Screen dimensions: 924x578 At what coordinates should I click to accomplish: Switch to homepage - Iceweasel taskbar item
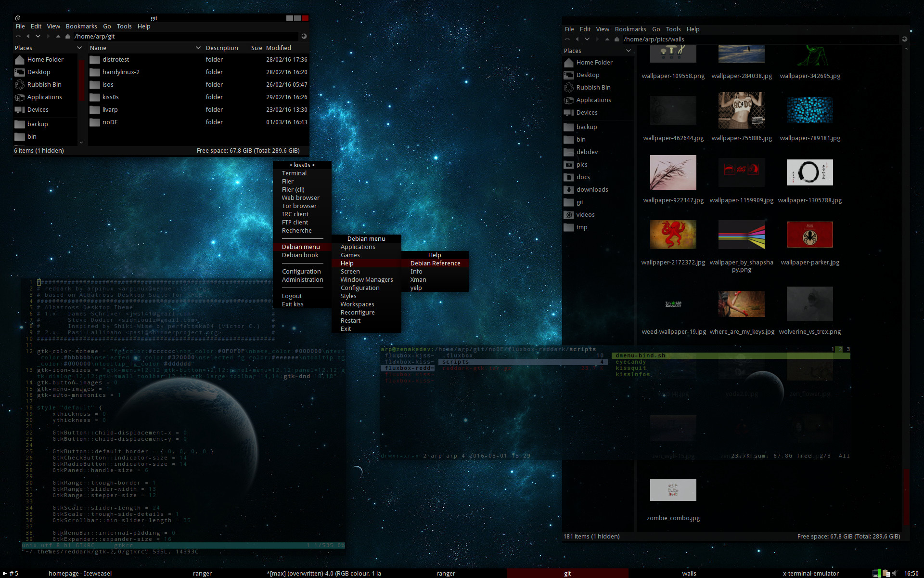[x=80, y=573]
